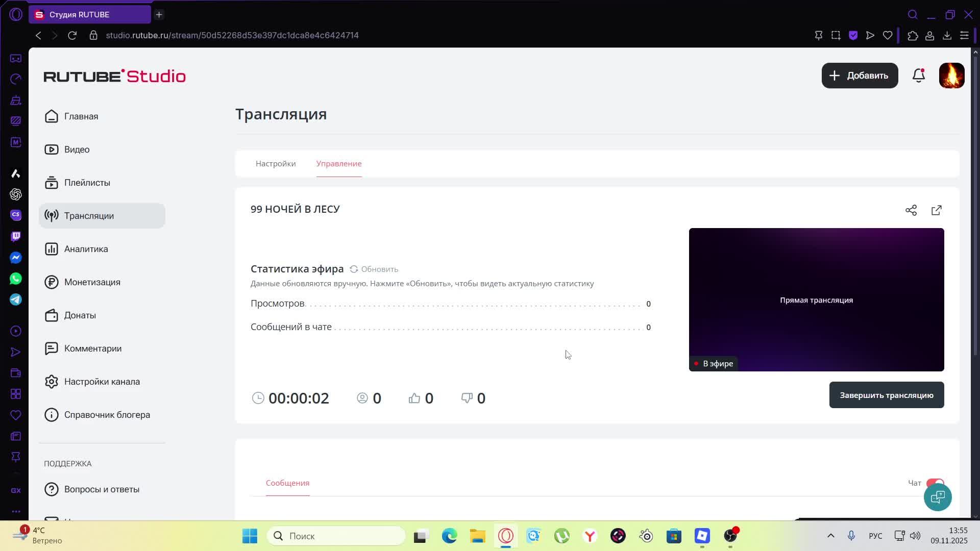Open Аналитика in the sidebar

(x=86, y=249)
